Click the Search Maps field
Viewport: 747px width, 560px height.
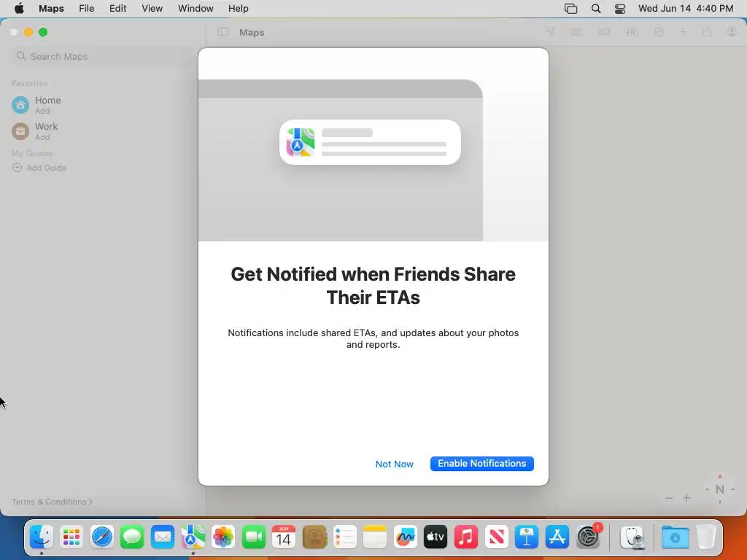[x=105, y=56]
